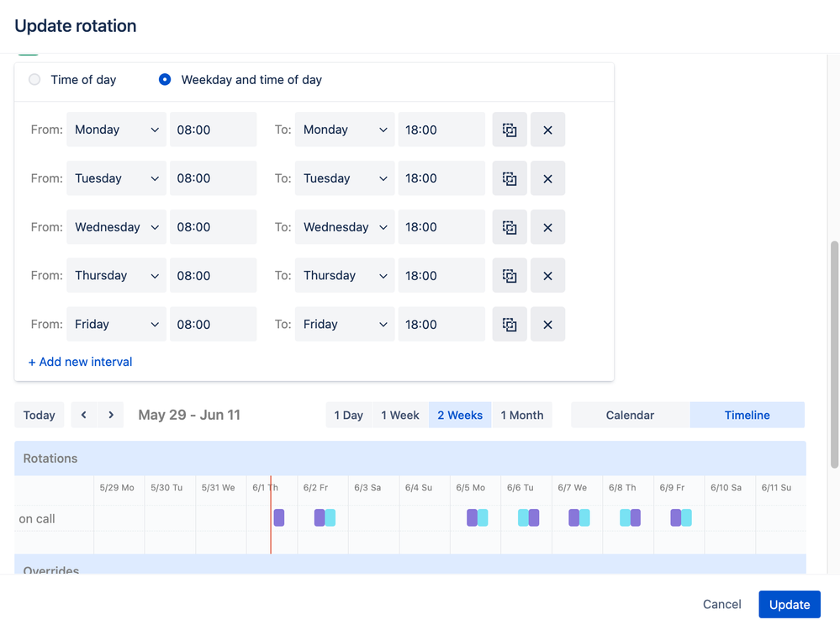Switch to 1 Day view

click(349, 415)
